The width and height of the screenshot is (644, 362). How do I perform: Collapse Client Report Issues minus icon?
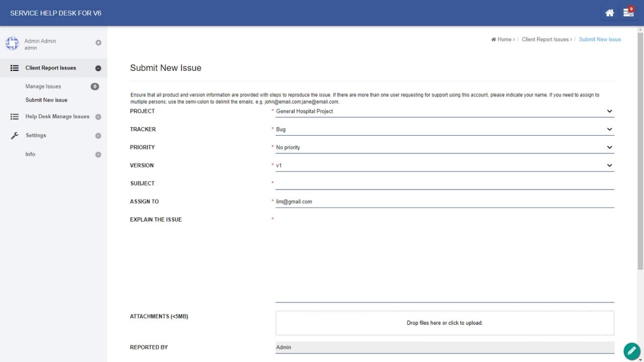click(x=98, y=68)
